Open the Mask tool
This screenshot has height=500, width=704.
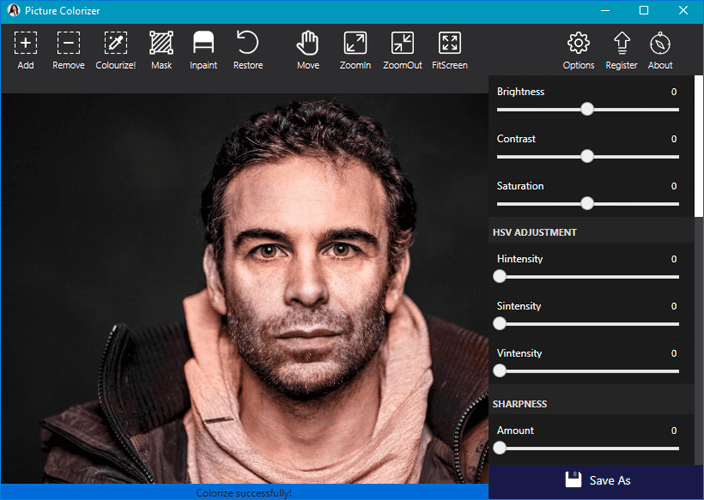point(161,50)
